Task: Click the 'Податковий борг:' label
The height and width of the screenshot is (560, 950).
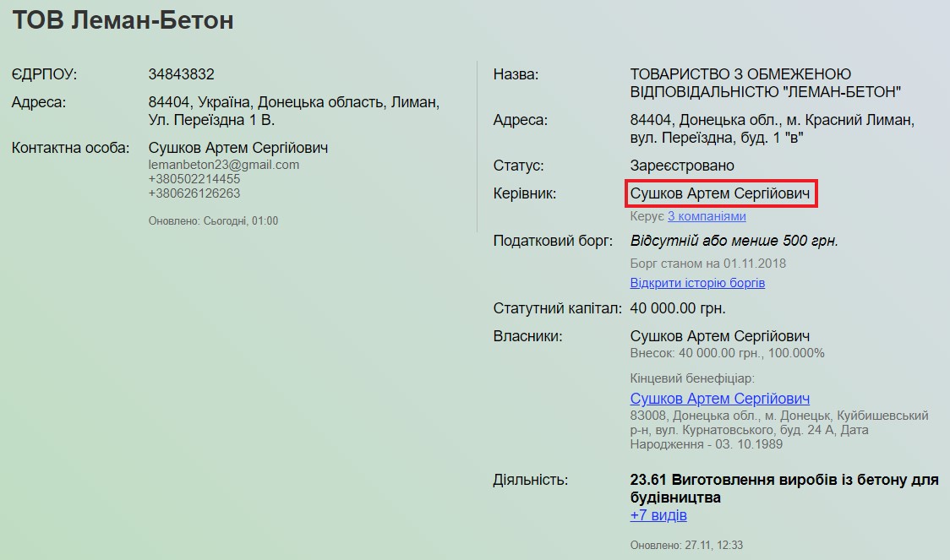Action: pyautogui.click(x=553, y=241)
